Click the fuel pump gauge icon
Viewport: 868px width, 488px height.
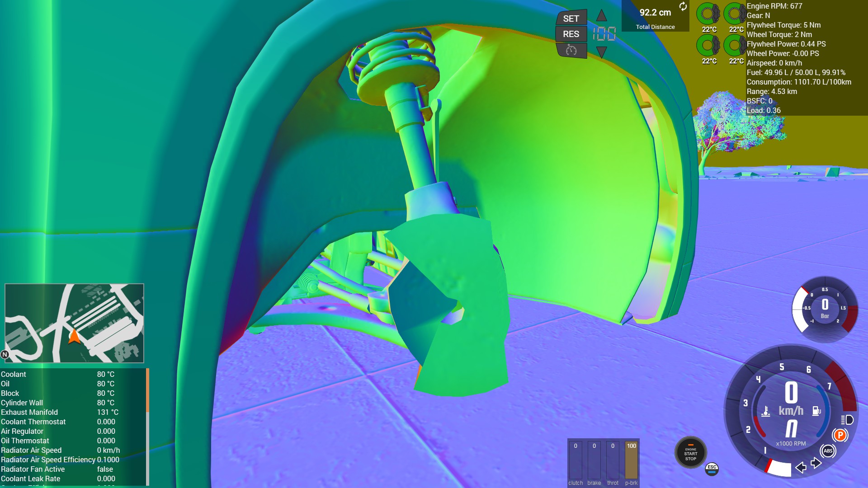[x=816, y=411]
